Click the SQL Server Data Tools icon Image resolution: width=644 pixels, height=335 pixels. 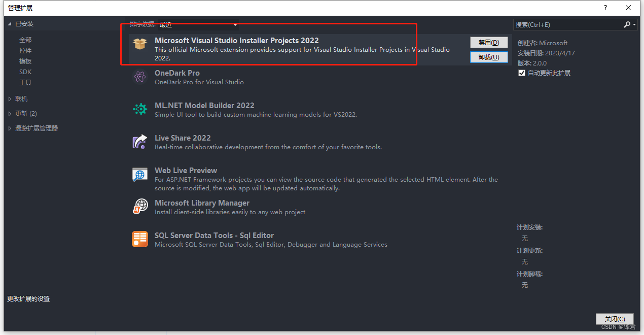point(140,239)
